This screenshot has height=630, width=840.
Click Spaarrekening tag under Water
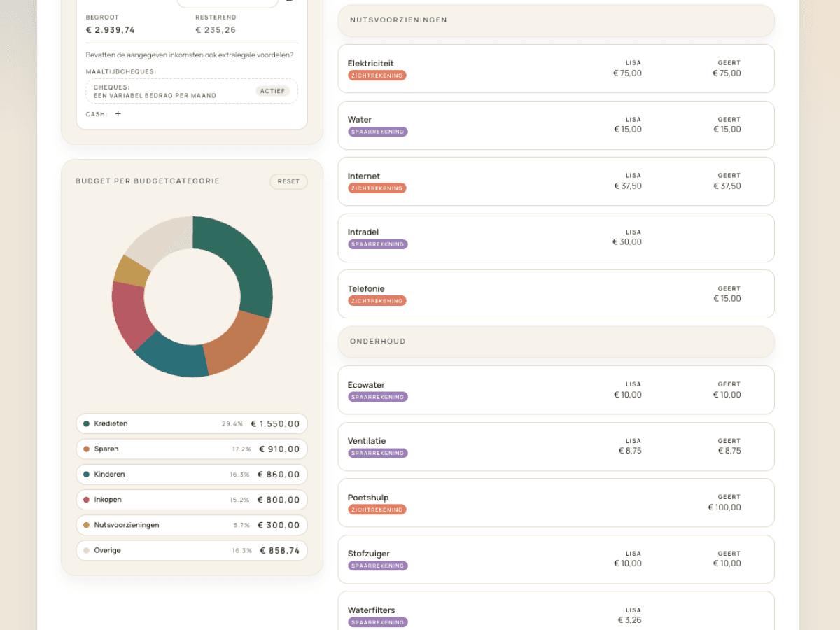[377, 132]
